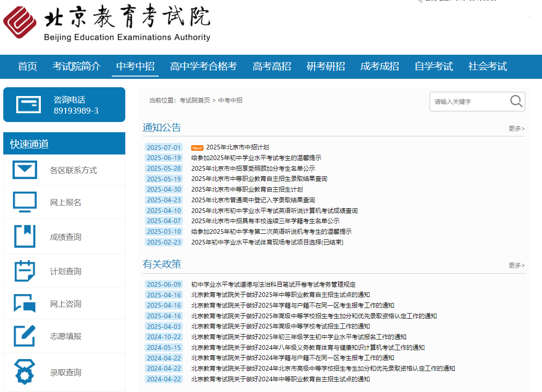This screenshot has width=542, height=392.
Task: Open the 研考研招 navigation tab
Action: [x=326, y=66]
